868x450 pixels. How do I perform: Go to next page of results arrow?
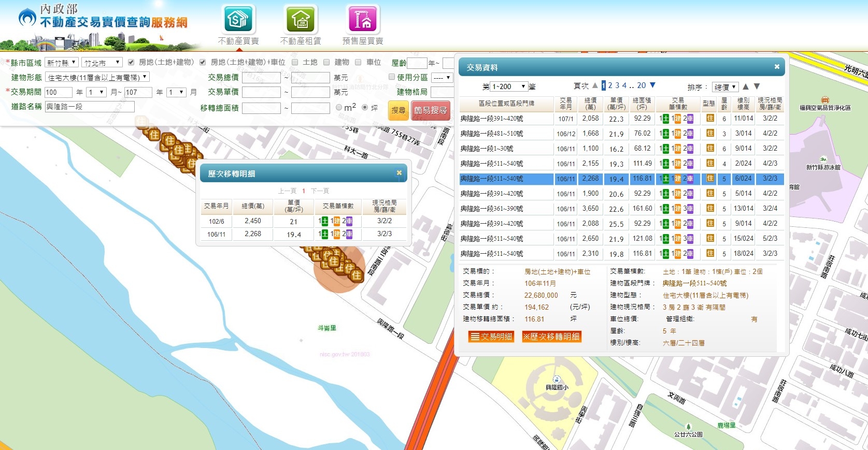(652, 85)
